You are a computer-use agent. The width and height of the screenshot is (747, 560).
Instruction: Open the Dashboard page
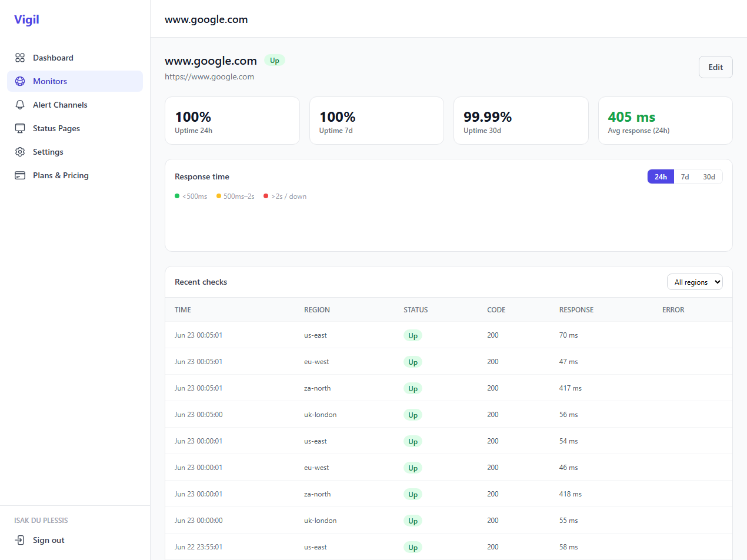click(x=75, y=58)
